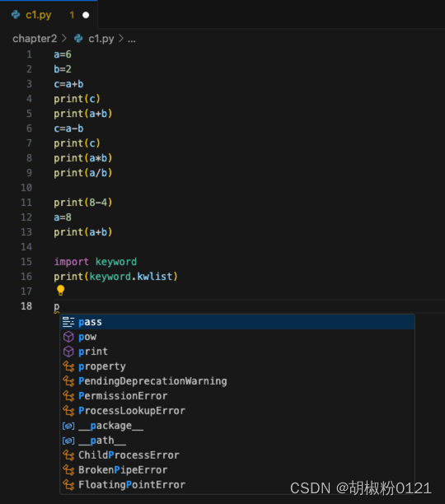Click the print(keyword.kwlist) code line
445x504 pixels.
tap(115, 277)
